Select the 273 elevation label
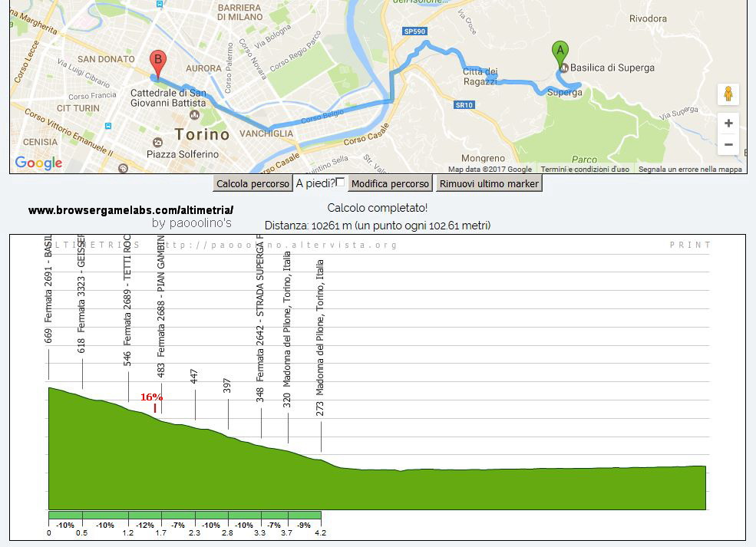Viewport: 756px width, 547px height. tap(319, 409)
